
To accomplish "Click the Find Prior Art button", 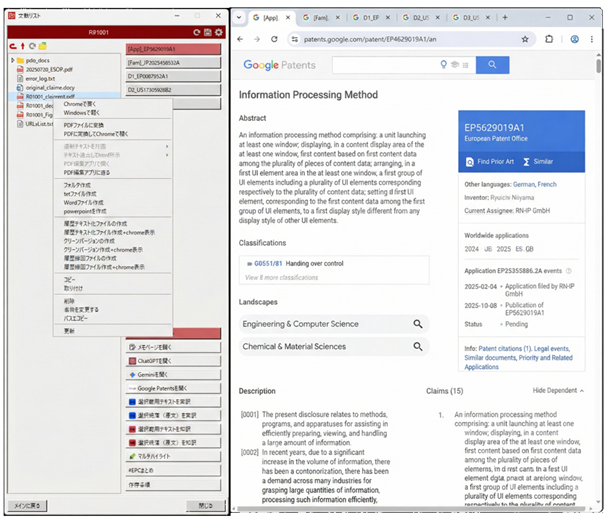I will (x=495, y=161).
